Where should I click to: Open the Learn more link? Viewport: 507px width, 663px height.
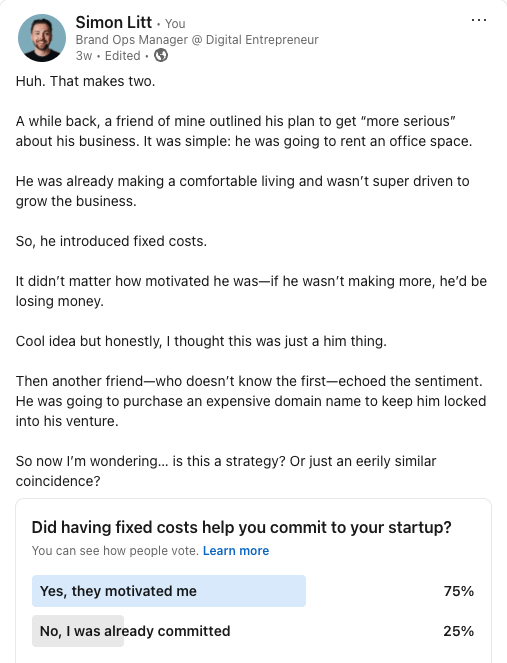coord(236,551)
